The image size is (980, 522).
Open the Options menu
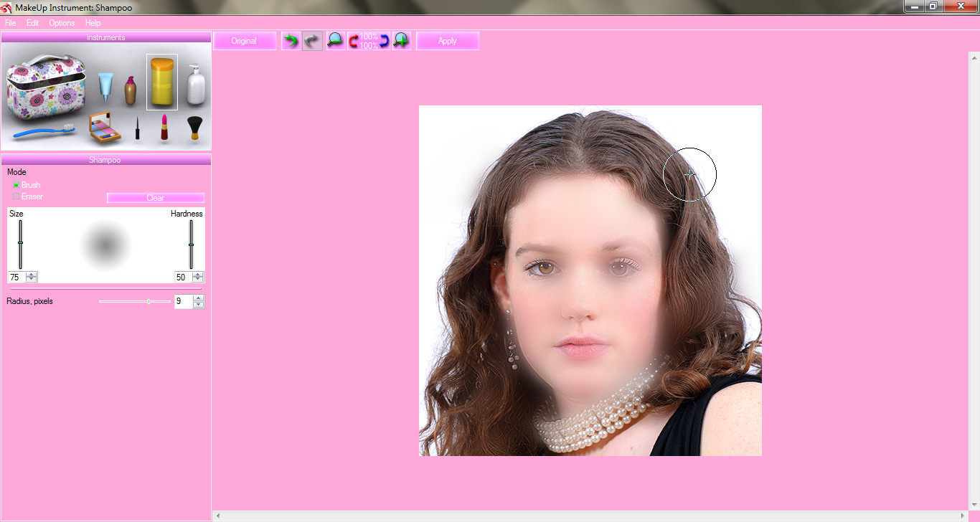(x=62, y=23)
